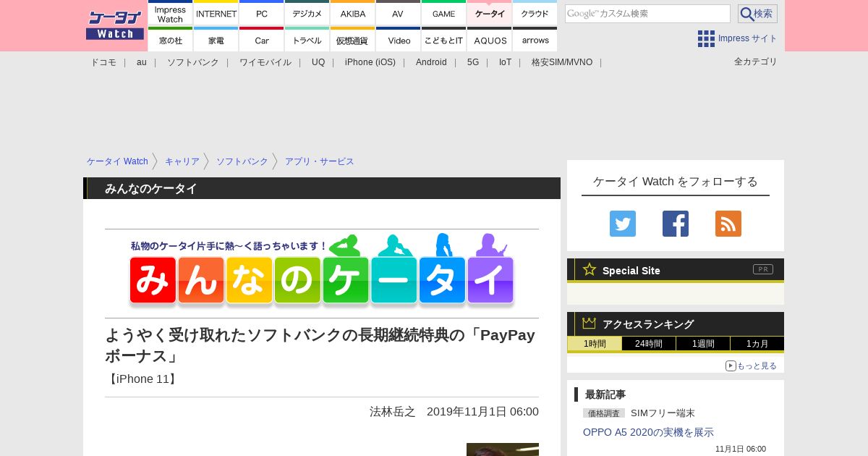Image resolution: width=868 pixels, height=456 pixels.
Task: Open the AV Watch tab
Action: (x=398, y=13)
